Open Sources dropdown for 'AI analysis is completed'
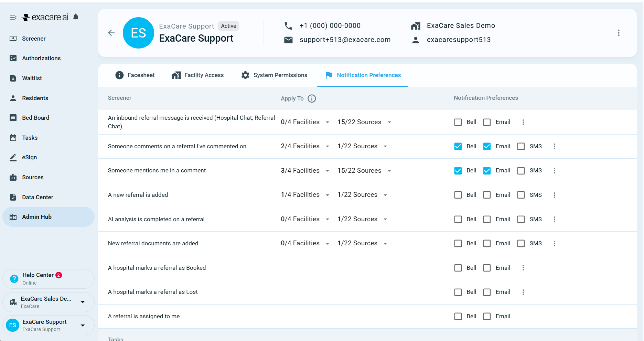644x341 pixels. 363,219
